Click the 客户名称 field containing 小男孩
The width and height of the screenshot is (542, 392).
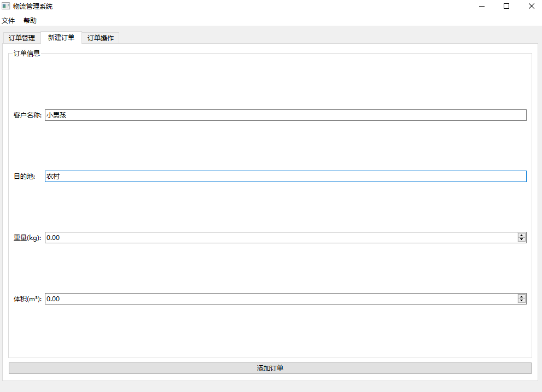(x=284, y=115)
